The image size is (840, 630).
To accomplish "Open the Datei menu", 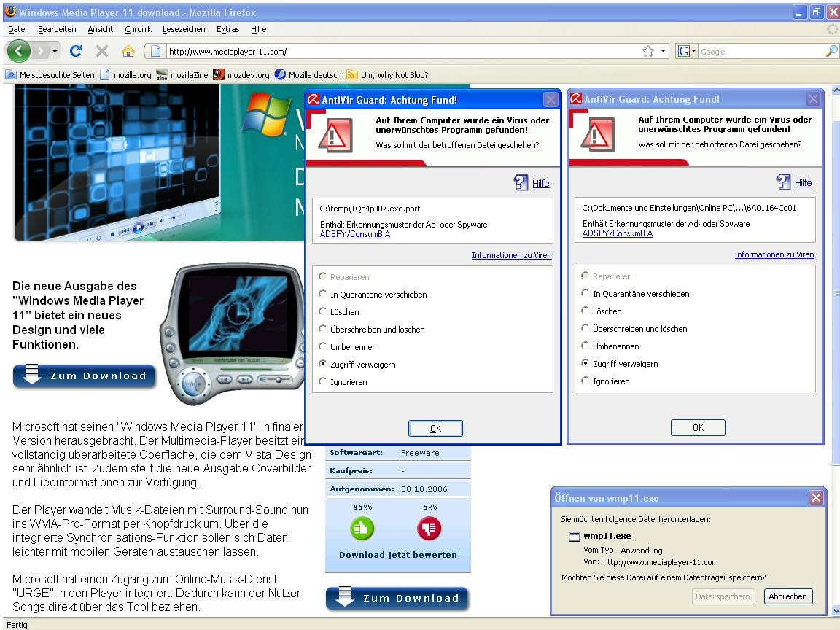I will (x=17, y=29).
